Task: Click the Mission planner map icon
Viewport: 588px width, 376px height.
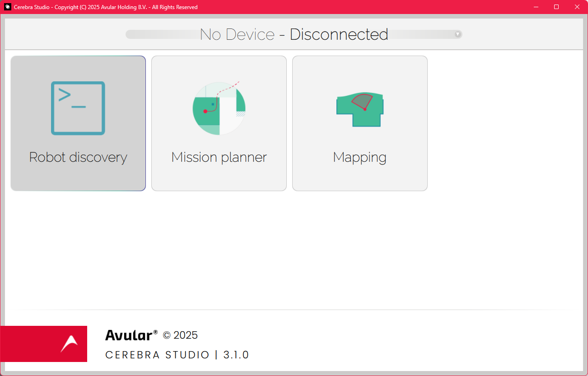Action: click(x=219, y=108)
